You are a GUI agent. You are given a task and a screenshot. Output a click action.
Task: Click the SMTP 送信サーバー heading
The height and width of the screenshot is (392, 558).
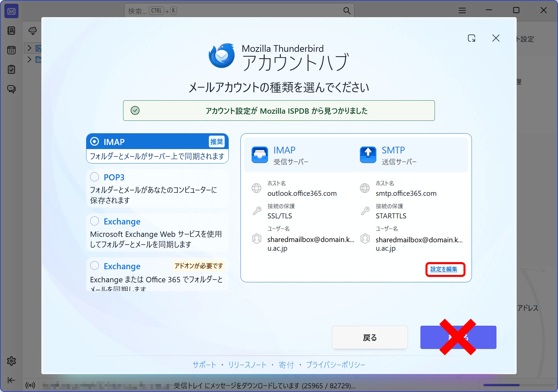(x=399, y=155)
